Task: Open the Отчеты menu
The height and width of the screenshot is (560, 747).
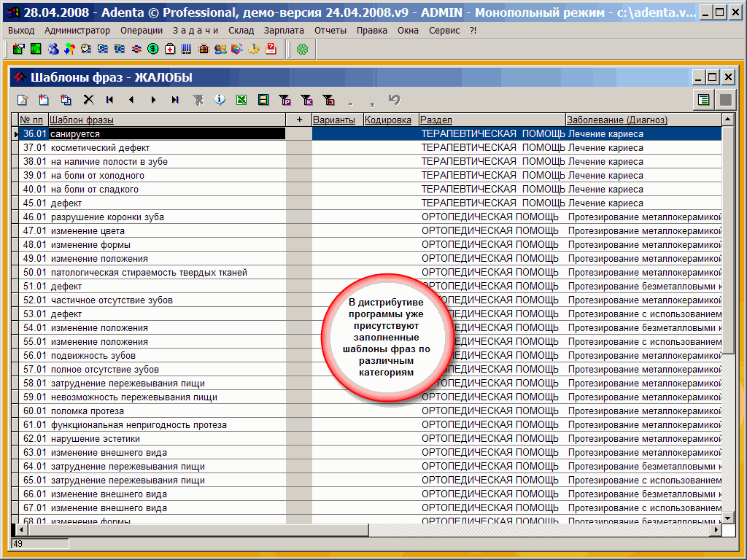Action: coord(330,30)
